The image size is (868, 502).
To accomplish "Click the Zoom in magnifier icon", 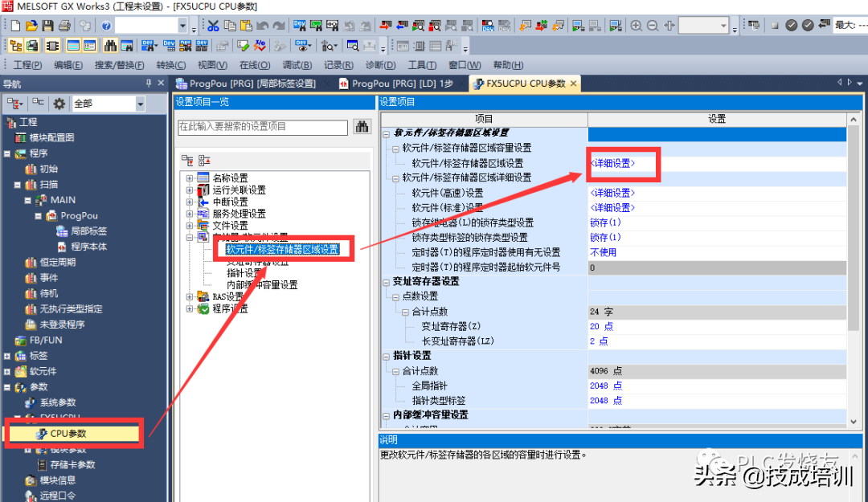I will coord(636,26).
